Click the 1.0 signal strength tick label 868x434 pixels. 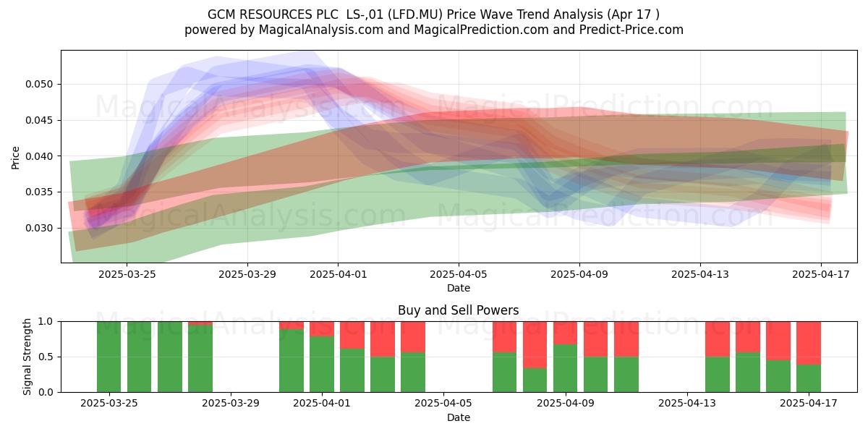[x=46, y=321]
